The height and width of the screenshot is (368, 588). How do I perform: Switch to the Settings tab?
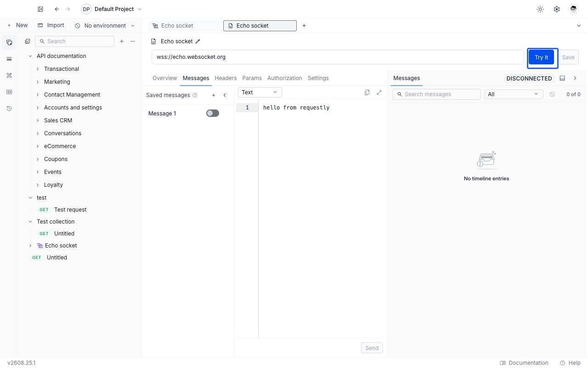pyautogui.click(x=318, y=78)
